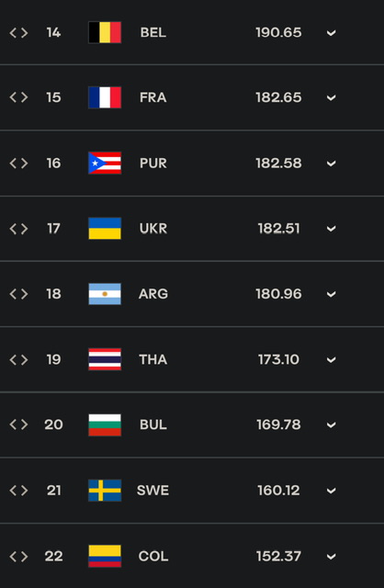Click the Thailand flag icon
The image size is (384, 588).
coord(105,359)
